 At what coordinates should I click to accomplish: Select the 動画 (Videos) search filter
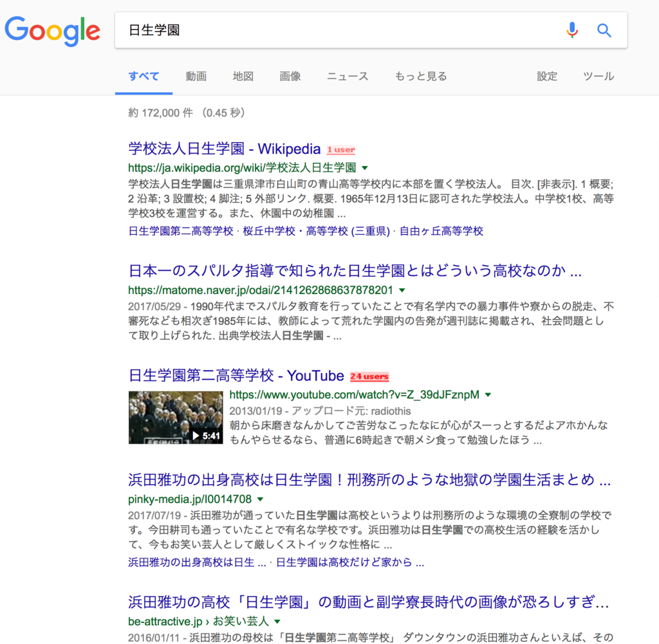pyautogui.click(x=196, y=76)
